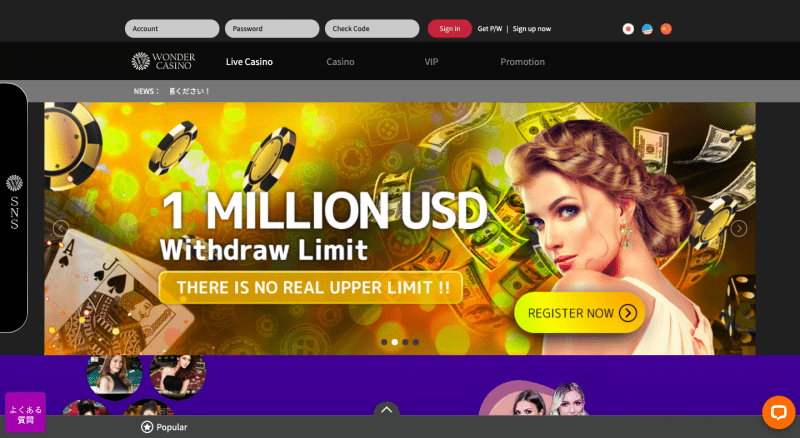
Task: Go to previous banner slide arrow
Action: (x=61, y=228)
